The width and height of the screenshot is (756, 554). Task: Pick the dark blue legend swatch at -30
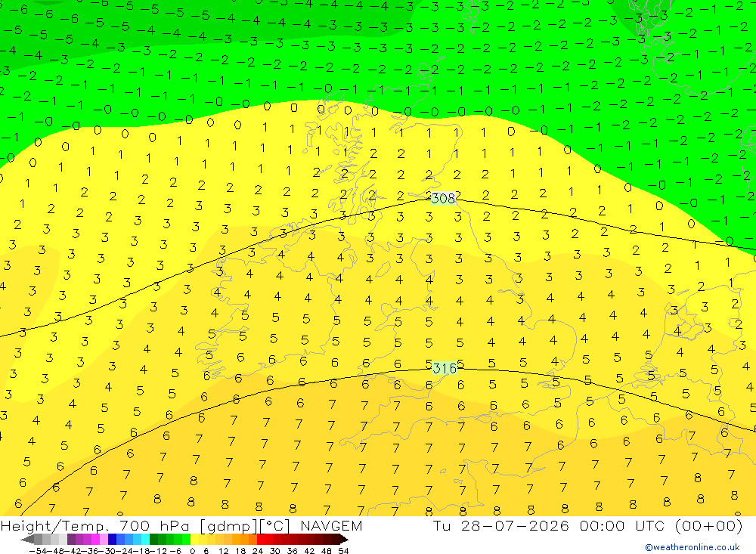112,540
